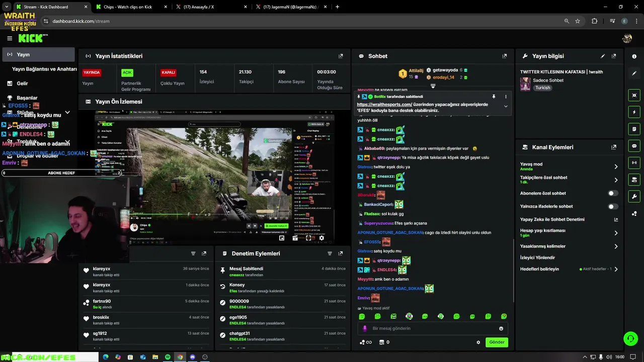Open the info icon in right sidebar

[634, 56]
